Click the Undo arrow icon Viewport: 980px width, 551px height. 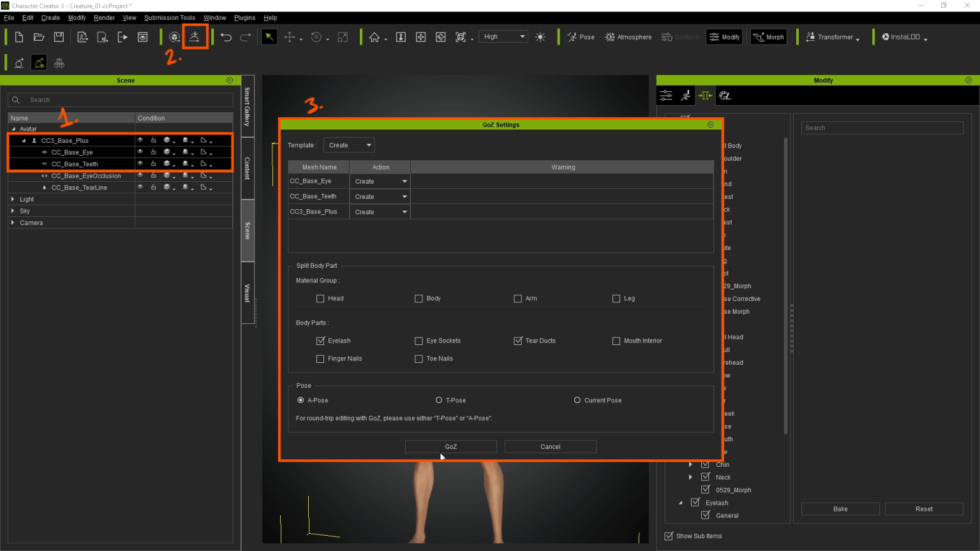[x=226, y=37]
